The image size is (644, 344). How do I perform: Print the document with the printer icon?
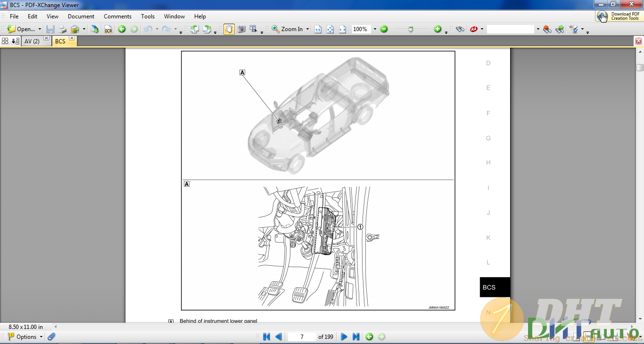(62, 29)
